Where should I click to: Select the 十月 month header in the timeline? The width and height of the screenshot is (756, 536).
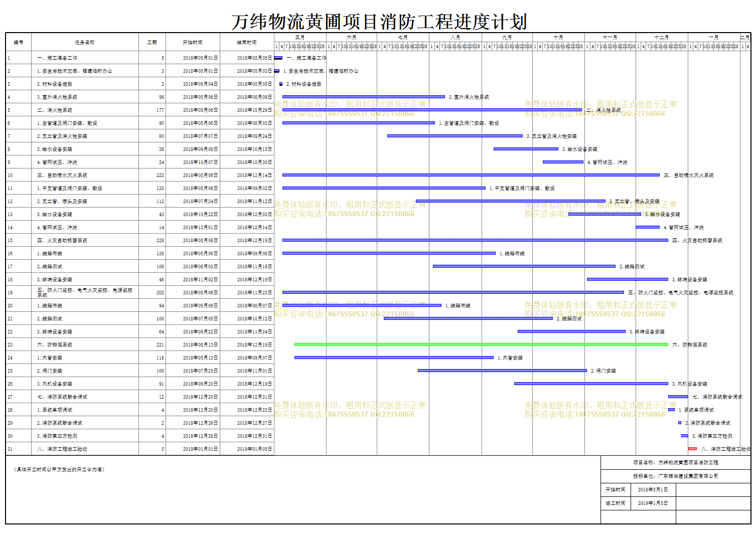[x=558, y=38]
